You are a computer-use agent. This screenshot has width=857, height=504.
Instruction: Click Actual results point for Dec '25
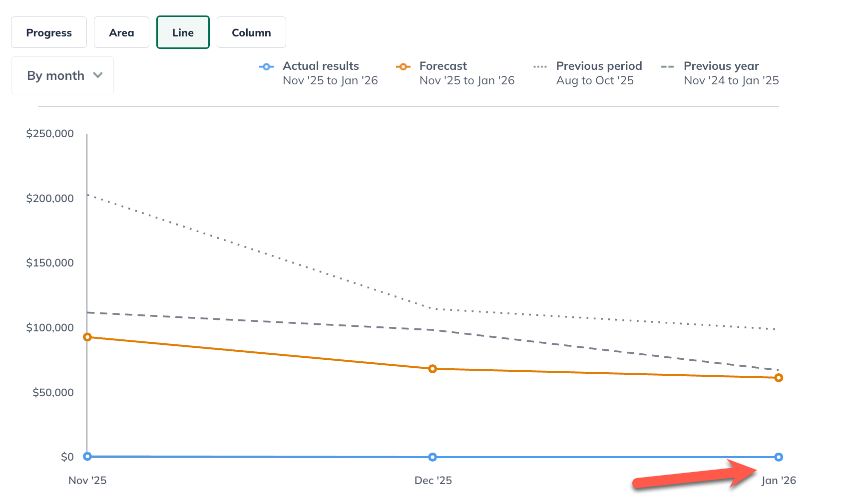[x=432, y=457]
